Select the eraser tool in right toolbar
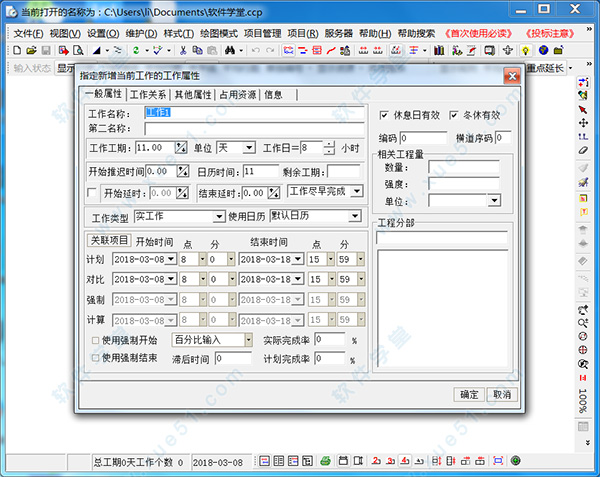The height and width of the screenshot is (477, 600). pos(583,150)
